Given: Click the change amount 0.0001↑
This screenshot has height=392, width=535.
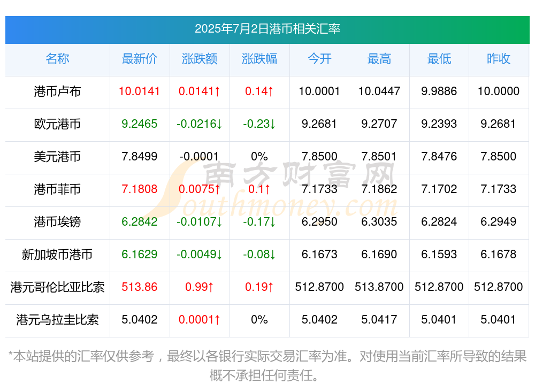Looking at the screenshot, I should point(200,320).
